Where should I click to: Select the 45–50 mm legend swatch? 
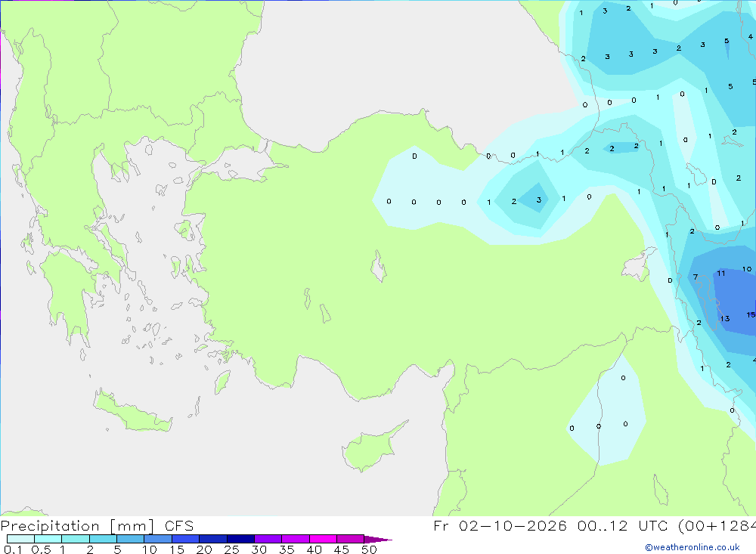[350, 539]
